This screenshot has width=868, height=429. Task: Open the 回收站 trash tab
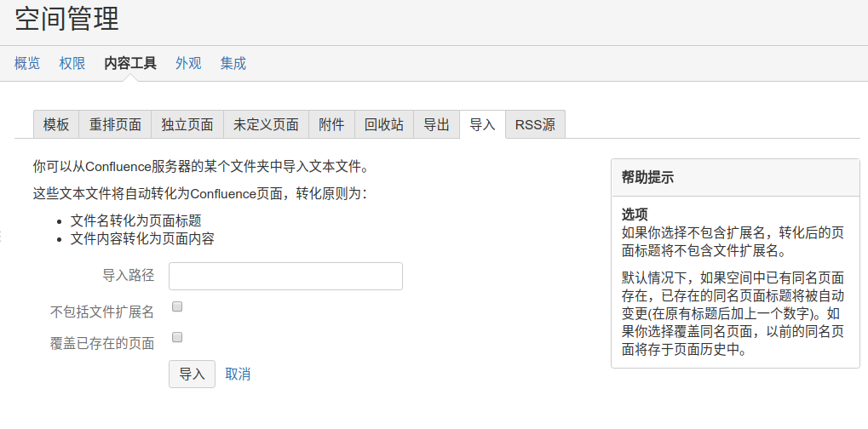coord(383,124)
